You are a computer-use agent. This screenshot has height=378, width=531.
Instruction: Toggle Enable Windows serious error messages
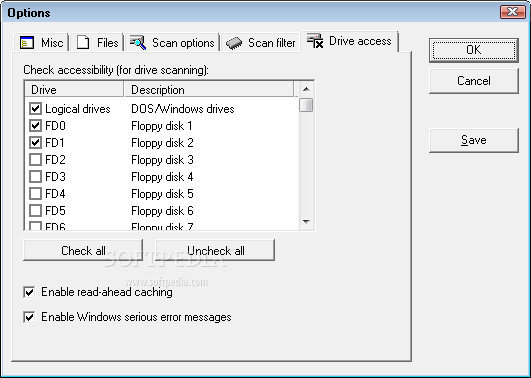point(29,317)
